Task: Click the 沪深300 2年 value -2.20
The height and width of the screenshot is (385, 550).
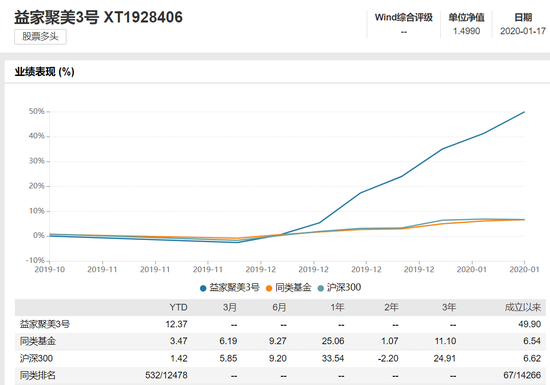Action: [388, 358]
